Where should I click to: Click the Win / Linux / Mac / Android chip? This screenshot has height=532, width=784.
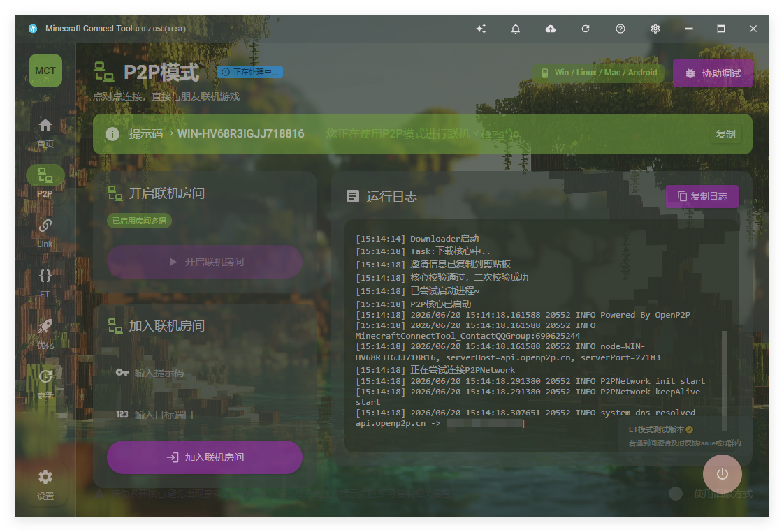click(599, 73)
